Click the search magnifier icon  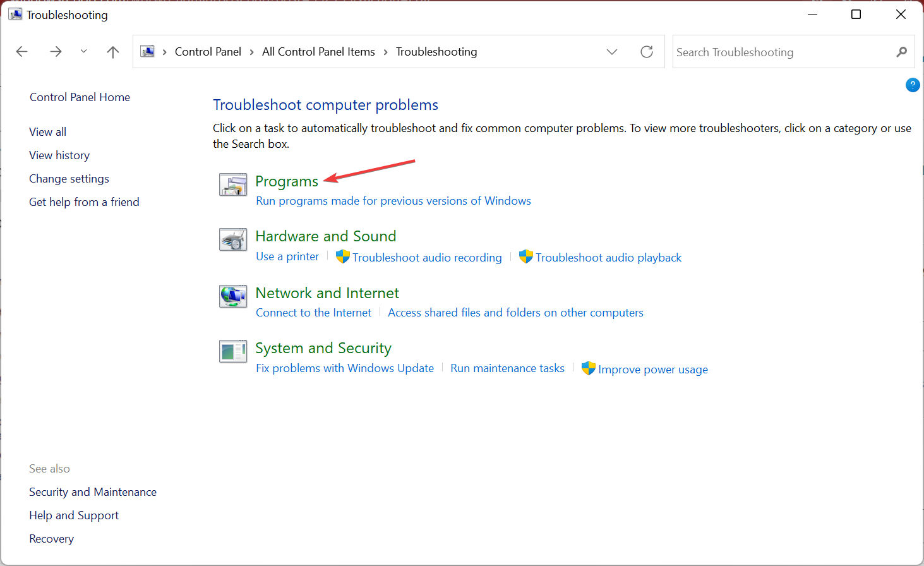pos(901,52)
